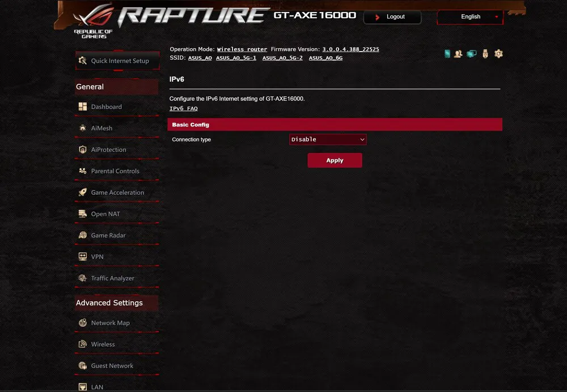Click the ASUS_AO_5G-2 SSID link

click(282, 58)
